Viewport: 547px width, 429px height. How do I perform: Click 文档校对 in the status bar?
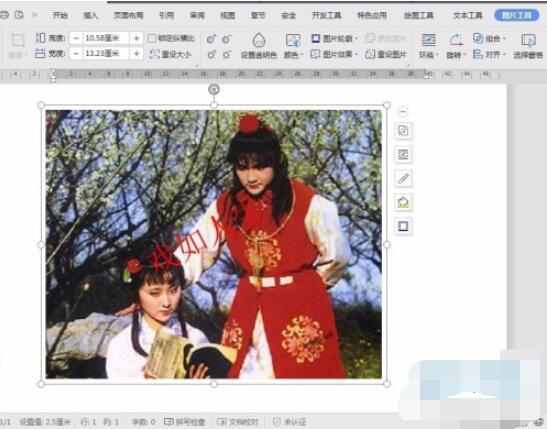pyautogui.click(x=238, y=422)
